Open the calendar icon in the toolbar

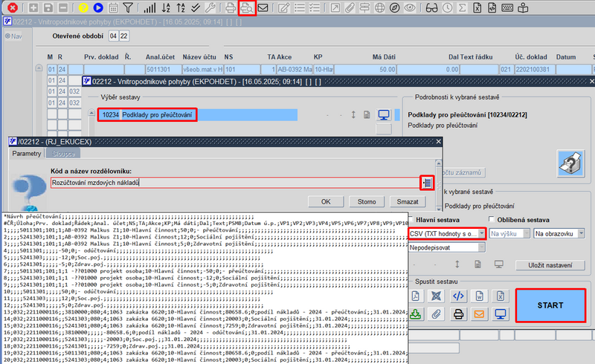pyautogui.click(x=113, y=7)
